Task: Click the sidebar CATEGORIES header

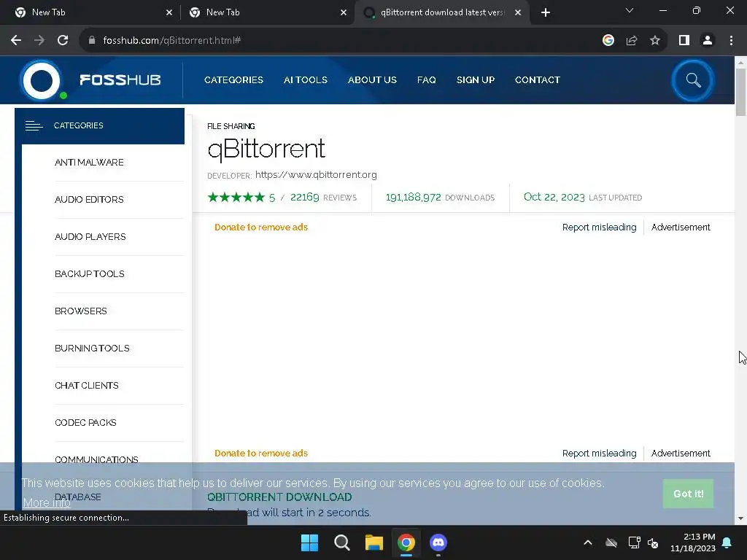Action: pyautogui.click(x=99, y=125)
